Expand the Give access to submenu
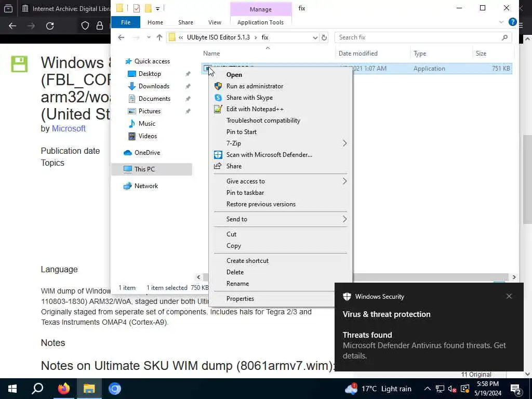Screen dimensions: 532x399 click(x=280, y=181)
